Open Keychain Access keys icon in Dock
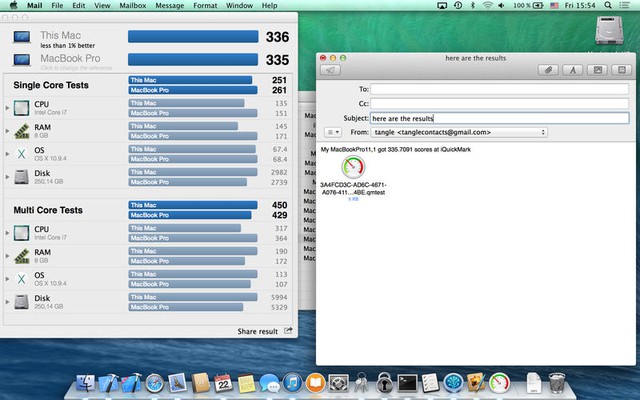This screenshot has height=400, width=640. click(x=361, y=384)
